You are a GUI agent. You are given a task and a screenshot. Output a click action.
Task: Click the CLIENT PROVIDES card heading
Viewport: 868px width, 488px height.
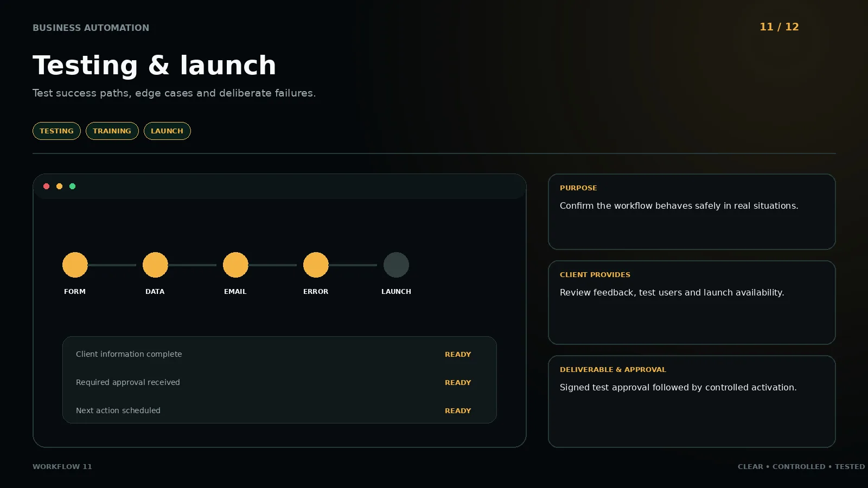pos(595,275)
